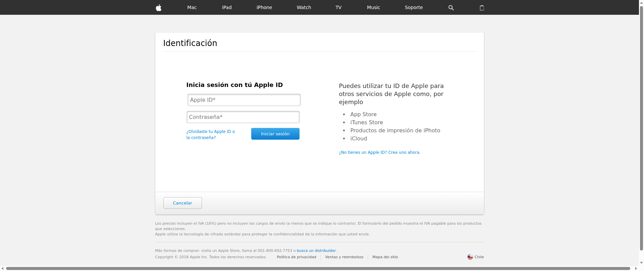644x271 pixels.
Task: Open the search magnifier icon
Action: click(451, 8)
